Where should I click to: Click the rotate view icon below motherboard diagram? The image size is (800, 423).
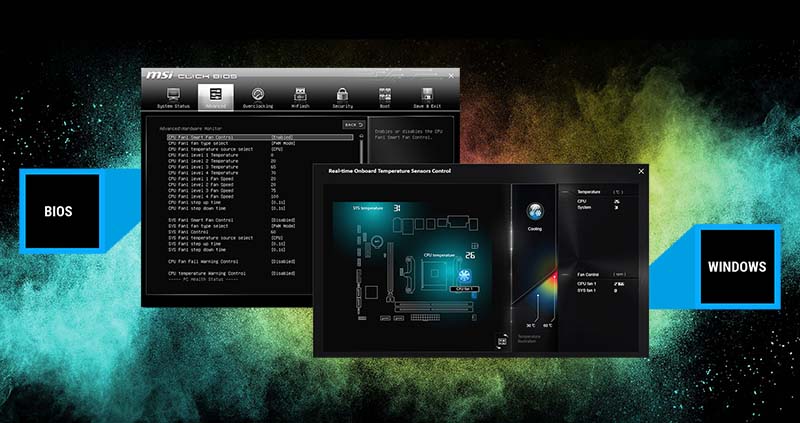point(502,342)
